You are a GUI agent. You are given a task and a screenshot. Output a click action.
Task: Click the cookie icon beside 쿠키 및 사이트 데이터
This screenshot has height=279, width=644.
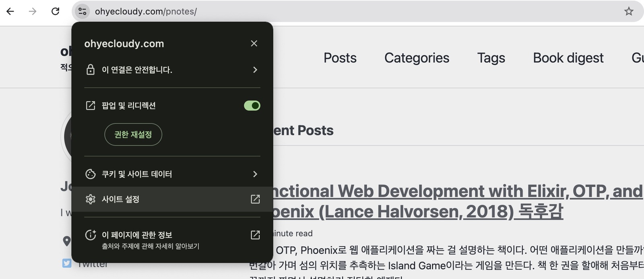click(x=91, y=174)
